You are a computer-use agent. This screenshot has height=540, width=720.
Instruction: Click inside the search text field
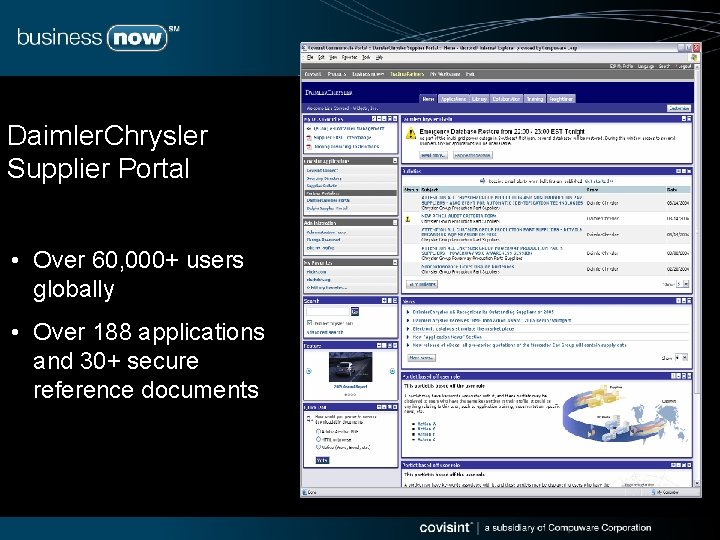point(328,311)
